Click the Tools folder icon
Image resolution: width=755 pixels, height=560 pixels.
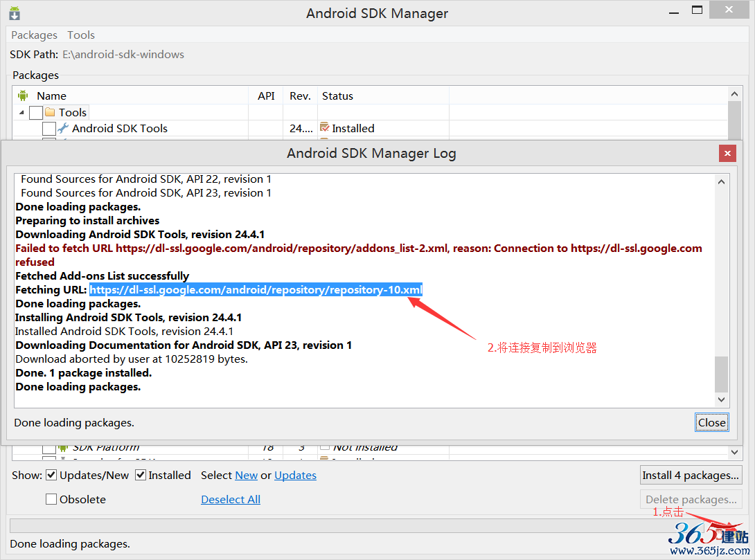click(50, 112)
